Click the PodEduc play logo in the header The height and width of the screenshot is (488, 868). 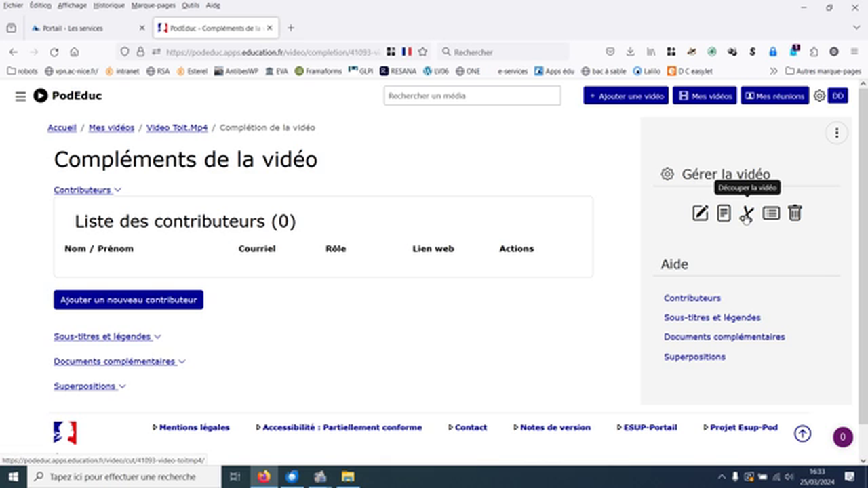(x=41, y=96)
